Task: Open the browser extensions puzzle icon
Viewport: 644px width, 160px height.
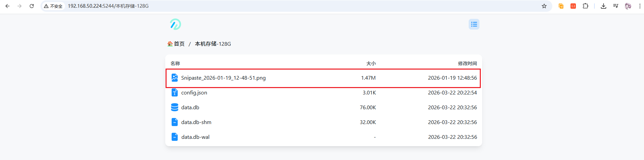Action: tap(585, 6)
